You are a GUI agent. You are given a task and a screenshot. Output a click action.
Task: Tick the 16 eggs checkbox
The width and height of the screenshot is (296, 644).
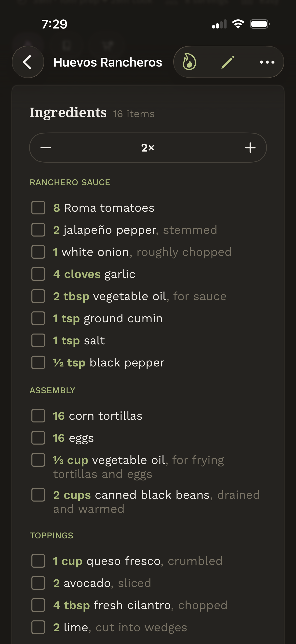coord(38,438)
